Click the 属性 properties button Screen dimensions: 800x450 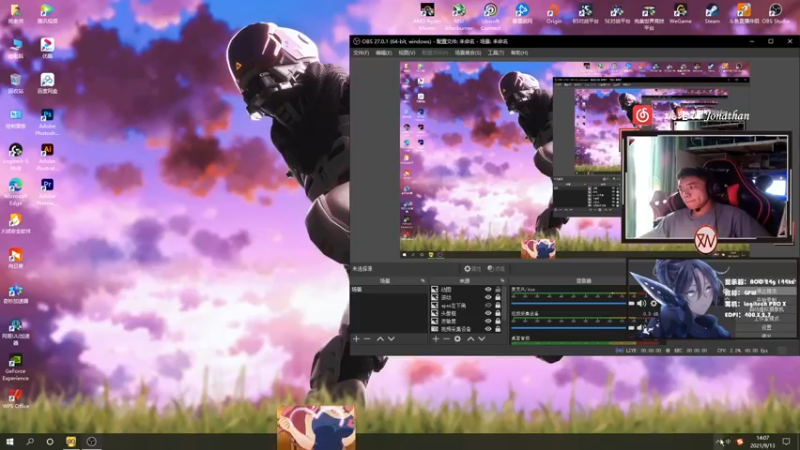(472, 269)
